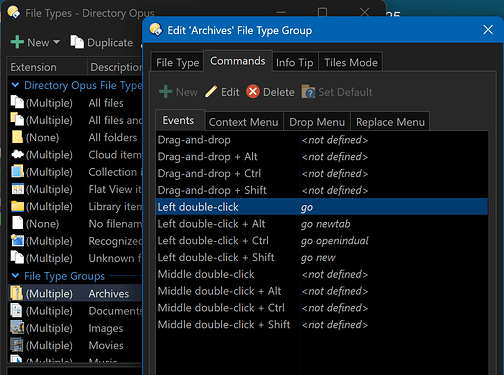Click the Set Default toolbar icon
The image size is (504, 375).
[x=308, y=92]
